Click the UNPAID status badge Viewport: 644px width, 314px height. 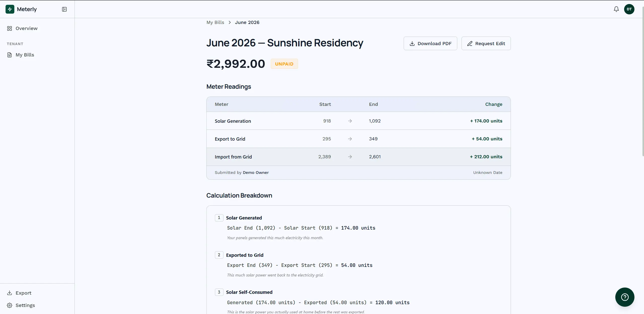pyautogui.click(x=284, y=64)
